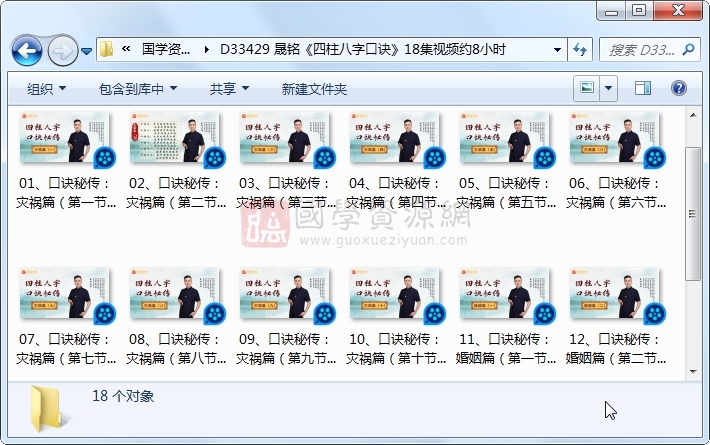The height and width of the screenshot is (445, 710).
Task: Open address bar history dropdown
Action: click(557, 49)
